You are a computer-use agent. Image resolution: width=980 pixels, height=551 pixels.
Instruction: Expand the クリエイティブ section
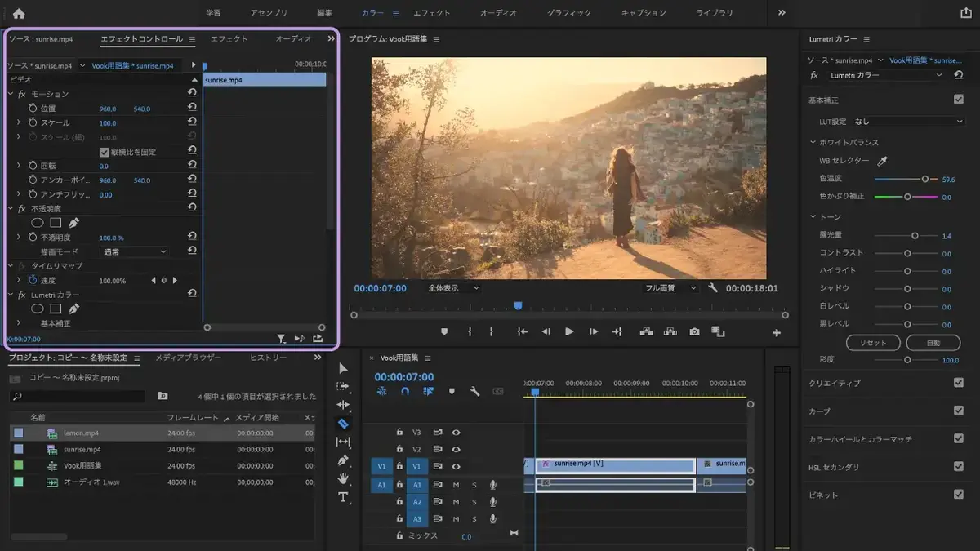pos(835,383)
